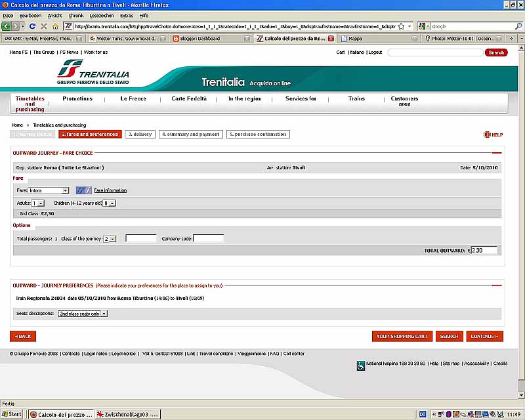Bookmark page with the star icon

401,26
